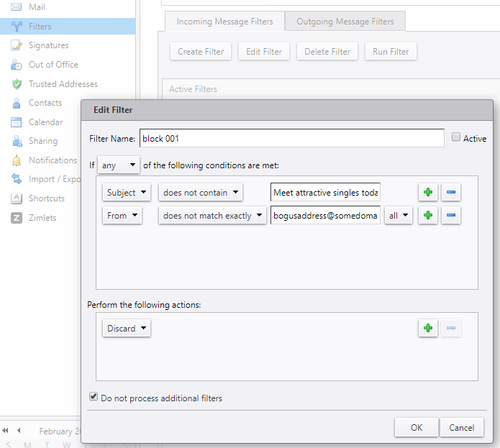The width and height of the screenshot is (500, 448).
Task: Click the Signatures pen icon
Action: (17, 45)
